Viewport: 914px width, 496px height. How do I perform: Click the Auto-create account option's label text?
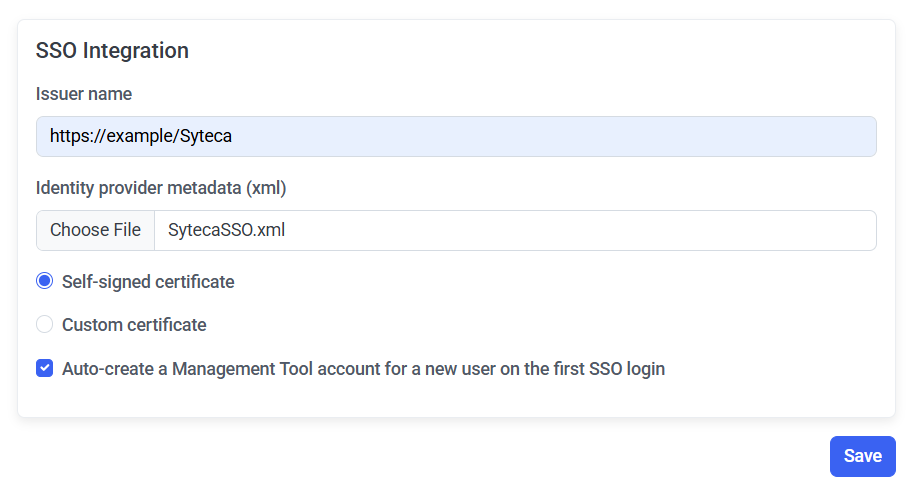tap(363, 368)
